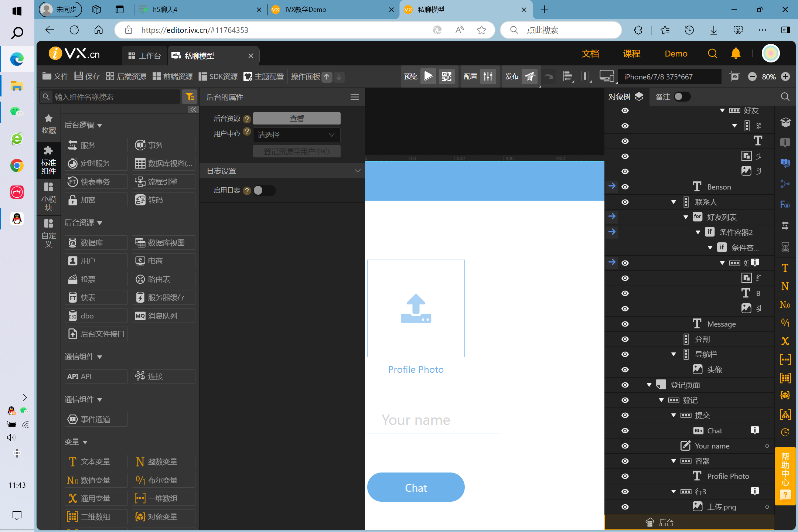Click the preview play button
The width and height of the screenshot is (798, 532).
pyautogui.click(x=428, y=76)
